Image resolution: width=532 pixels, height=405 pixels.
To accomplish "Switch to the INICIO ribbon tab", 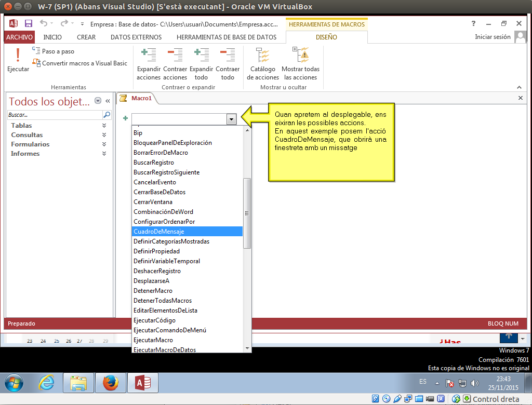I will click(52, 37).
